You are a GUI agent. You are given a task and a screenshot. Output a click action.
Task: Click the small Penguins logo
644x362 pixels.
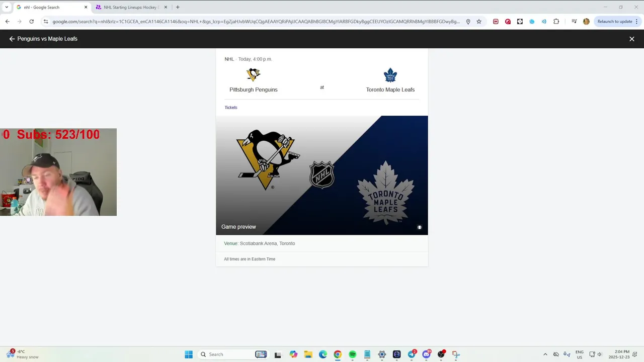pyautogui.click(x=254, y=75)
